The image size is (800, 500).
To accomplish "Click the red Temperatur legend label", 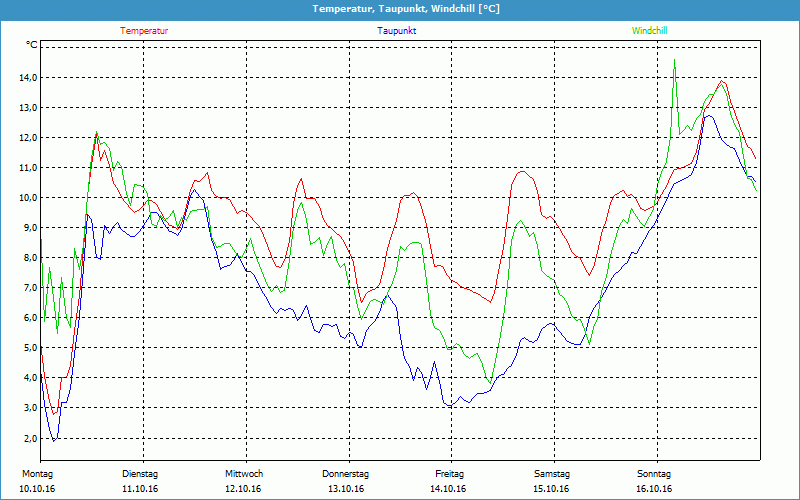I will point(144,31).
